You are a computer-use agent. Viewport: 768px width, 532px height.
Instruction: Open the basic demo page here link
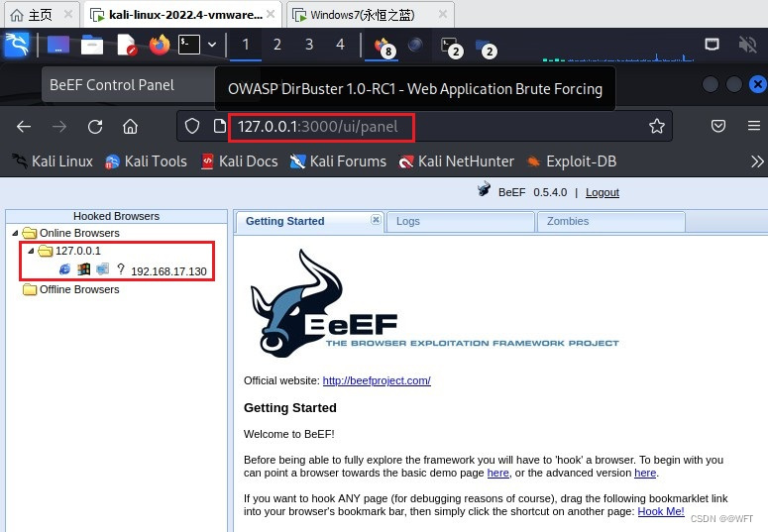click(x=497, y=473)
